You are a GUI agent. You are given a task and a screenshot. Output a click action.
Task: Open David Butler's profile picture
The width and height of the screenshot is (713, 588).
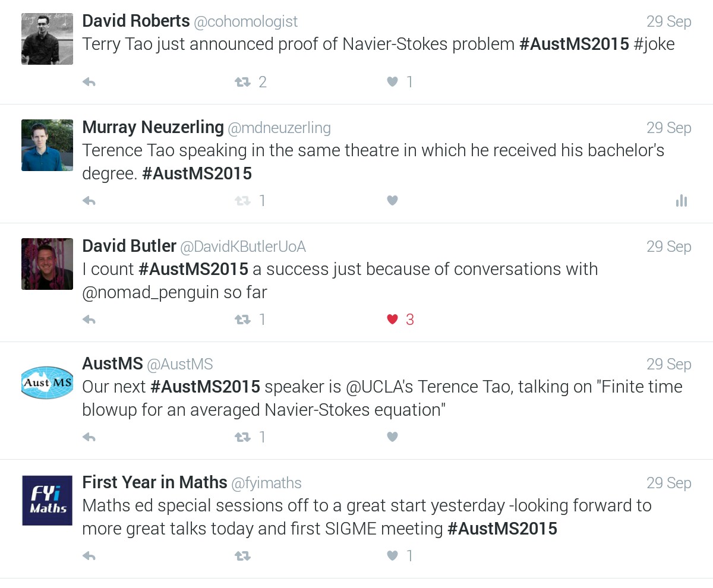(x=47, y=264)
